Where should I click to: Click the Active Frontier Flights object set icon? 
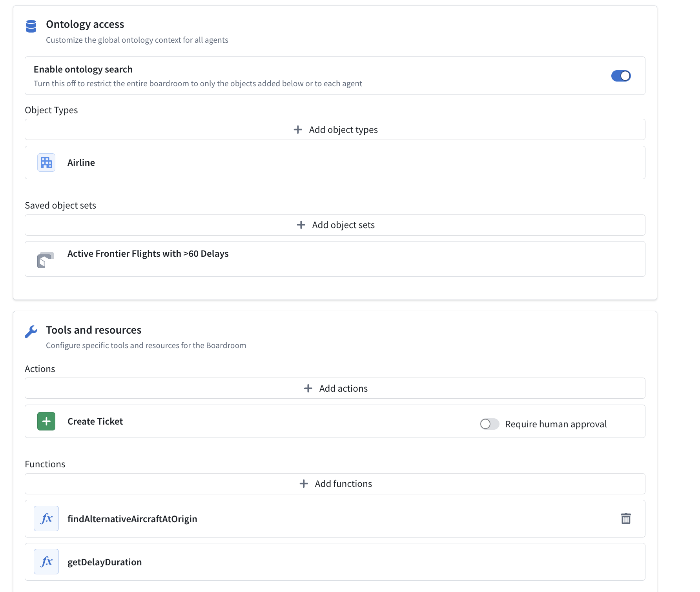pyautogui.click(x=46, y=260)
